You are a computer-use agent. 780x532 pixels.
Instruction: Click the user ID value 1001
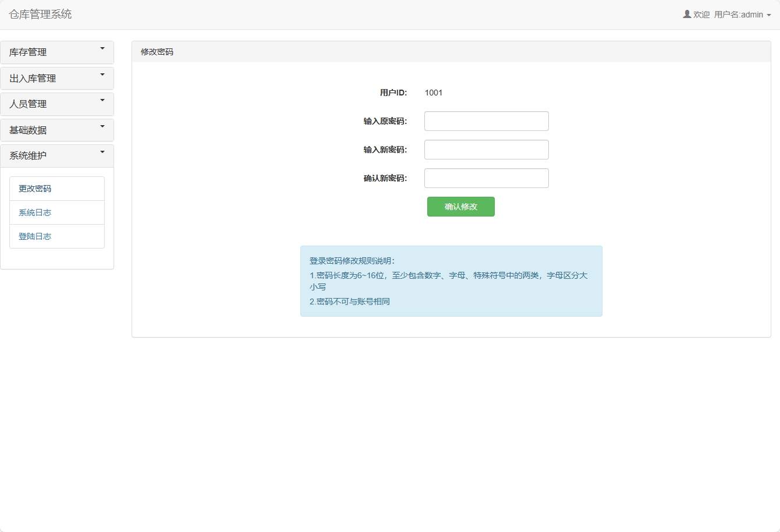(x=434, y=92)
